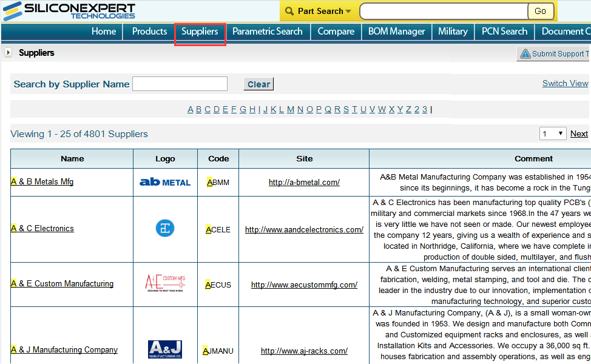
Task: Open the Military tab
Action: [x=453, y=32]
